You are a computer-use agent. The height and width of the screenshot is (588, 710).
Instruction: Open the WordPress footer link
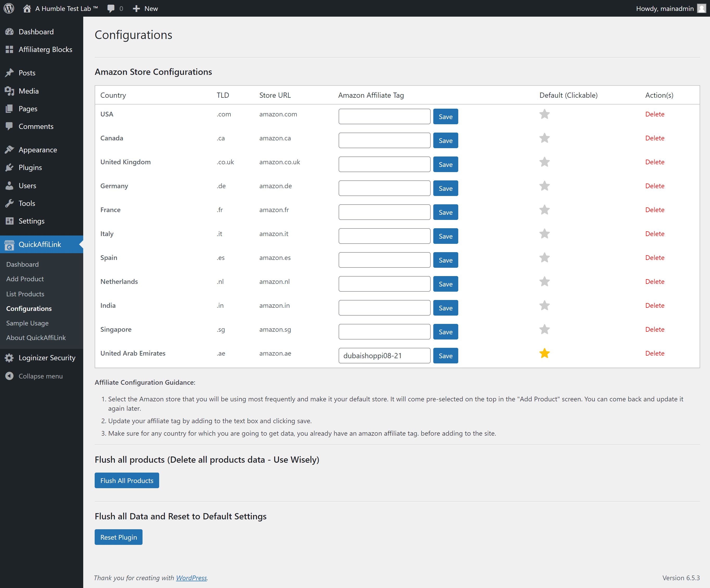(191, 578)
